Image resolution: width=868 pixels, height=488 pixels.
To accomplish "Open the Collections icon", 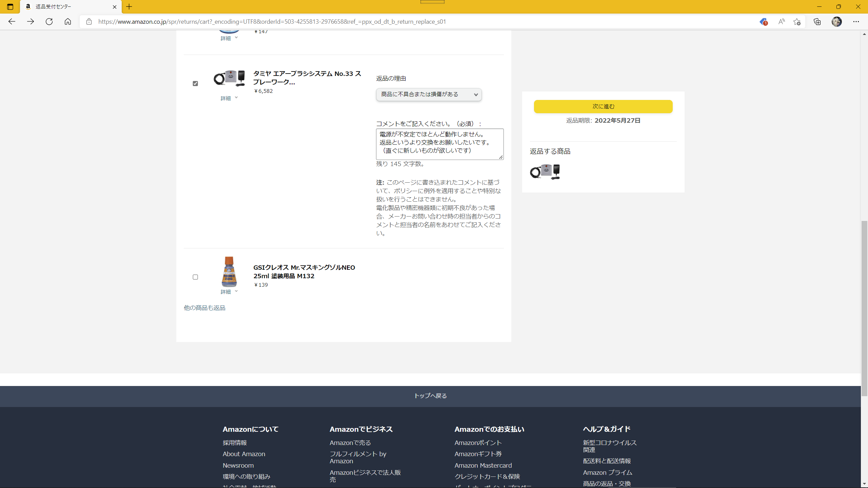I will (817, 22).
